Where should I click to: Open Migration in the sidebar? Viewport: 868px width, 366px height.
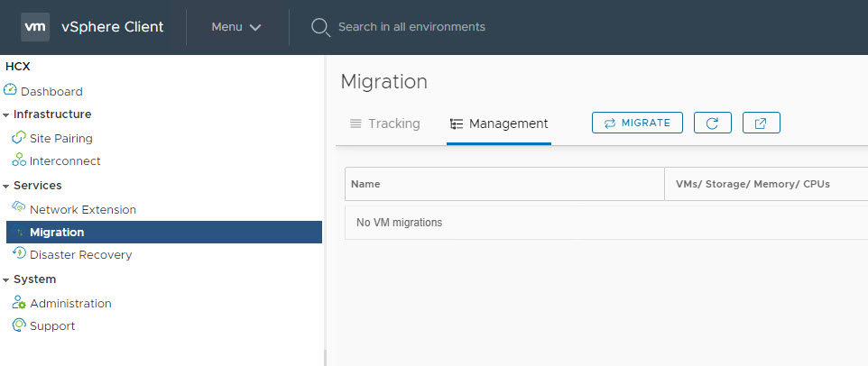click(x=57, y=232)
